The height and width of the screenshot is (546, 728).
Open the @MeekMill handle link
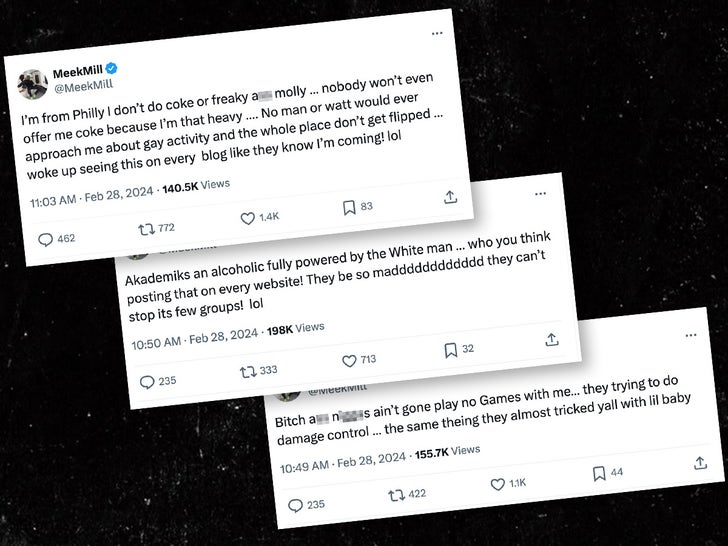click(x=88, y=88)
